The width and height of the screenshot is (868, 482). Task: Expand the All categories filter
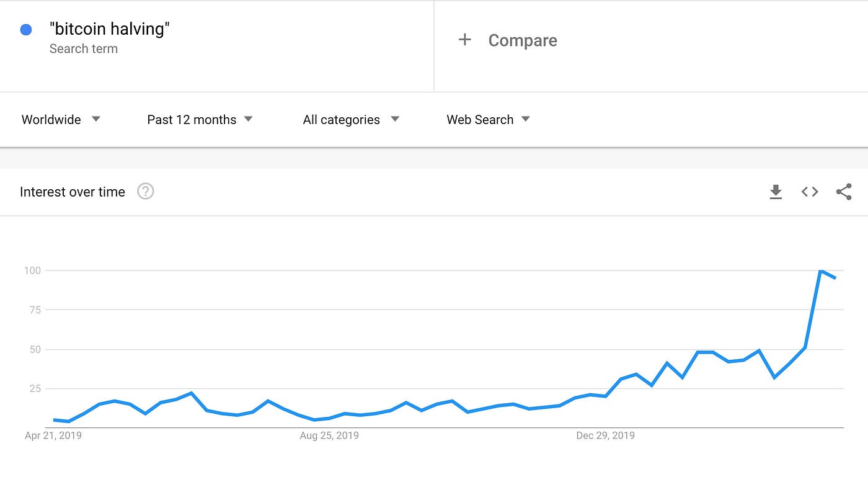pos(351,120)
